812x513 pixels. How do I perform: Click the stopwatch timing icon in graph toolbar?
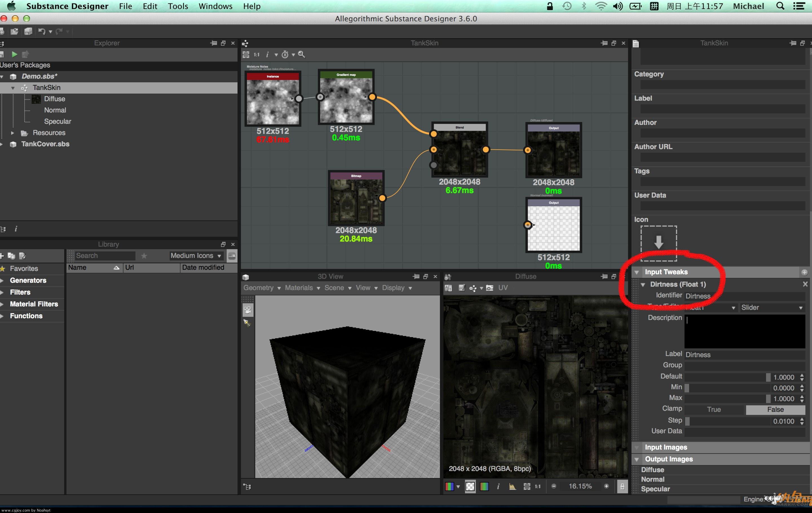point(285,55)
